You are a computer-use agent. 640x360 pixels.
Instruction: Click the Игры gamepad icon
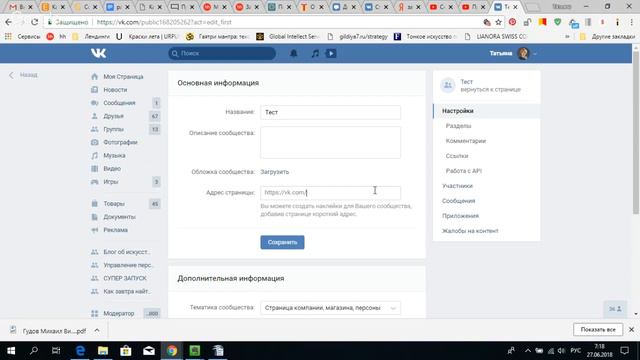coord(95,182)
